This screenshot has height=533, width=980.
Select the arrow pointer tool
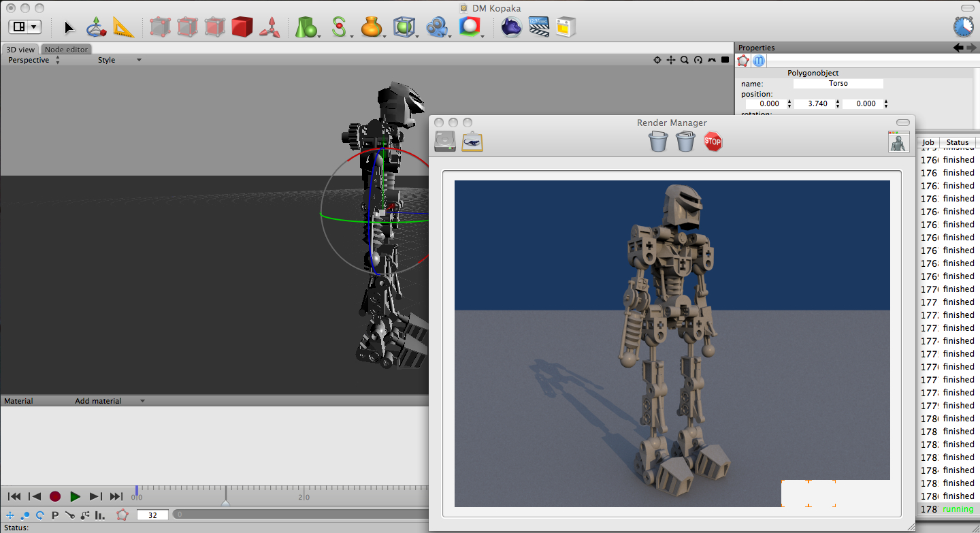point(69,27)
